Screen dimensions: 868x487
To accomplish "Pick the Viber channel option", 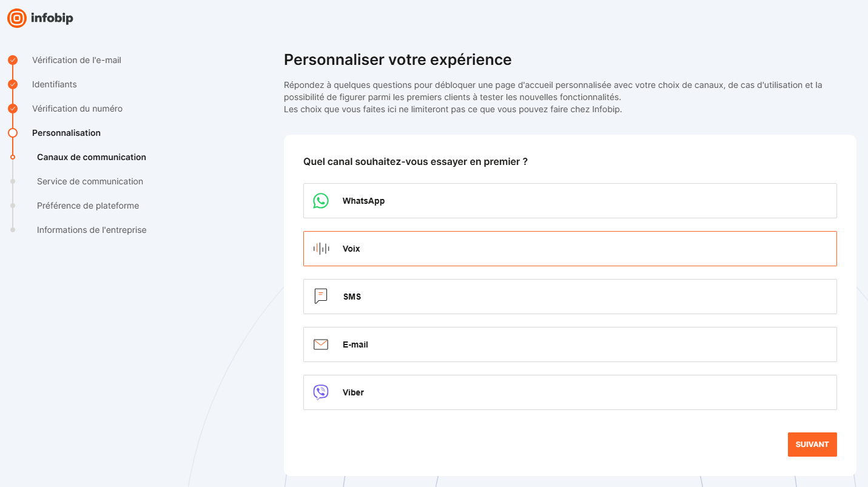I will pos(570,392).
